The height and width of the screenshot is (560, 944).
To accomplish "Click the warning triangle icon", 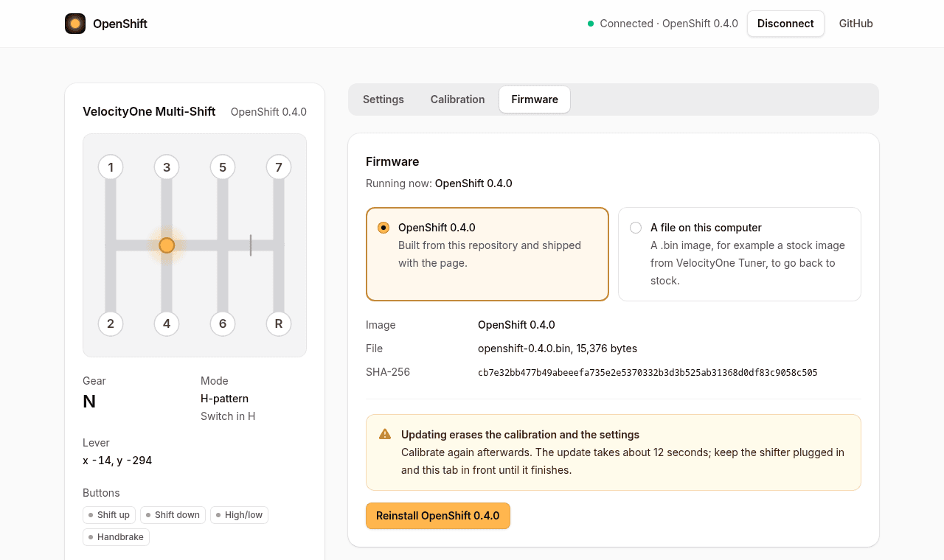I will 385,434.
